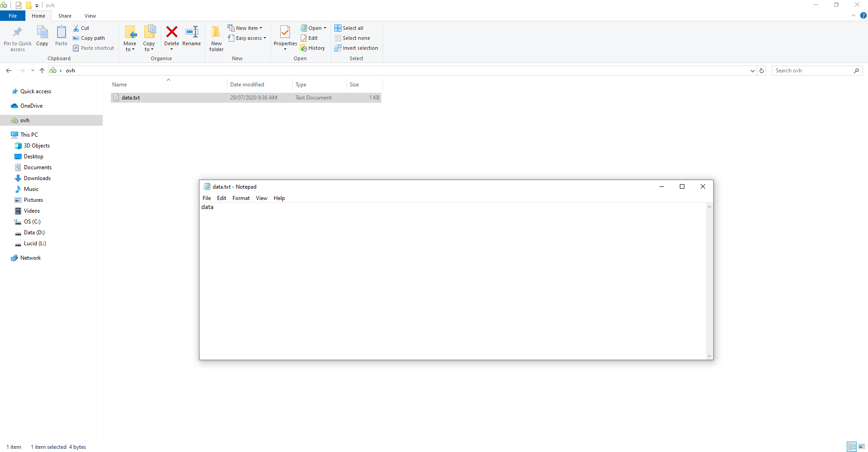Sort by the Size column header
The height and width of the screenshot is (452, 868).
click(365, 85)
